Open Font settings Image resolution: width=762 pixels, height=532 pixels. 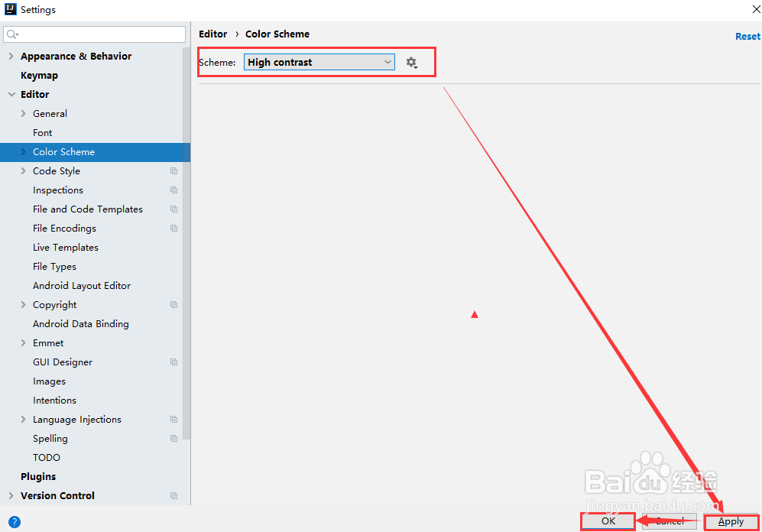(42, 133)
